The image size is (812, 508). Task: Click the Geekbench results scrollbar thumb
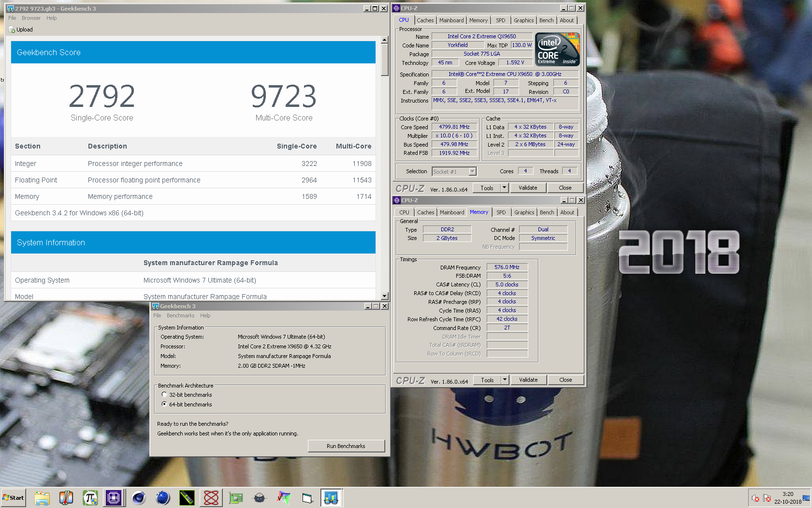tap(385, 60)
